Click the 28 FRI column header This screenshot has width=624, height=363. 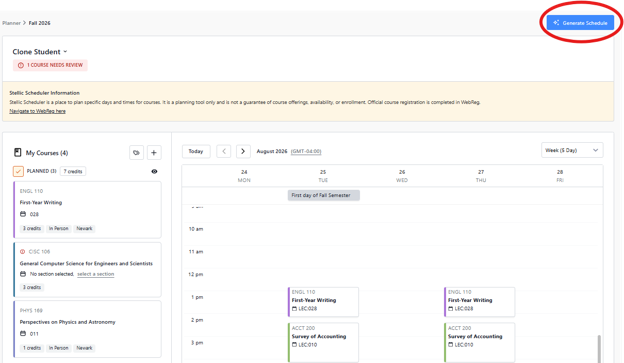[560, 176]
